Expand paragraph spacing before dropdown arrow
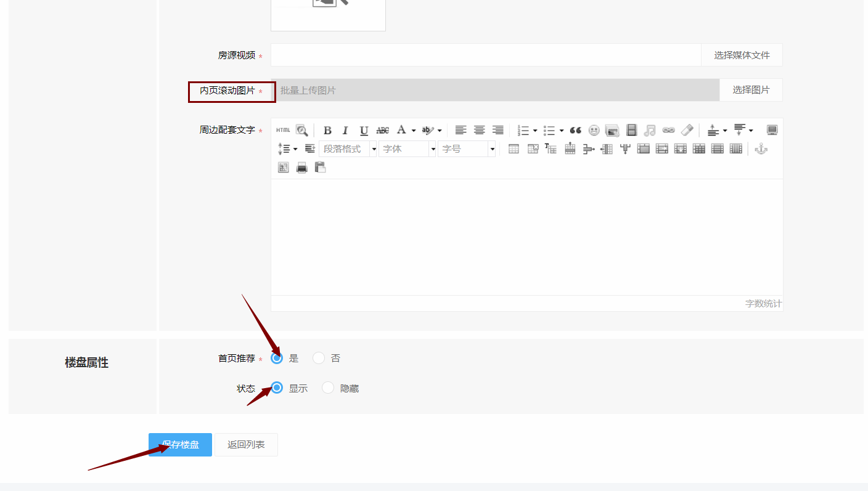 coord(725,131)
